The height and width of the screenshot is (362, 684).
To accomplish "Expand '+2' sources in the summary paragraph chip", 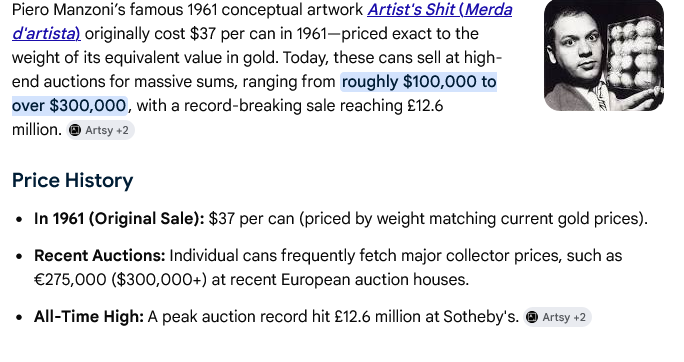I will pyautogui.click(x=122, y=130).
